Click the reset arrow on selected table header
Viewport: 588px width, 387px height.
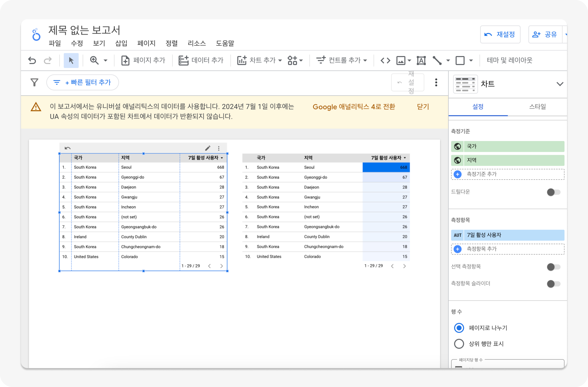point(67,148)
